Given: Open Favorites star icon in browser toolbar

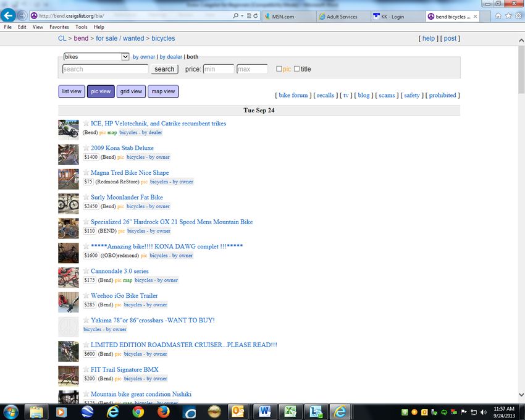Looking at the screenshot, I should tap(508, 15).
